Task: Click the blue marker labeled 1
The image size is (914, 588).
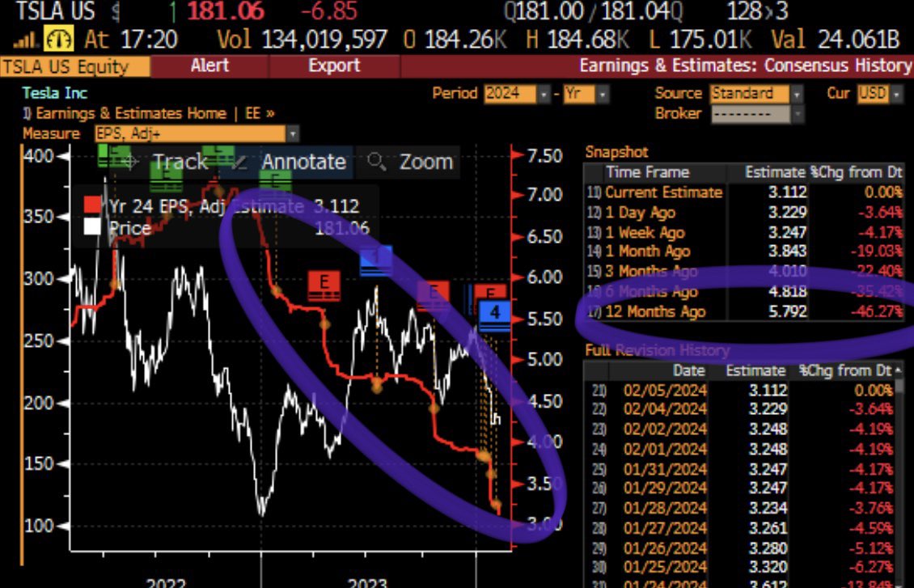Action: pyautogui.click(x=376, y=260)
